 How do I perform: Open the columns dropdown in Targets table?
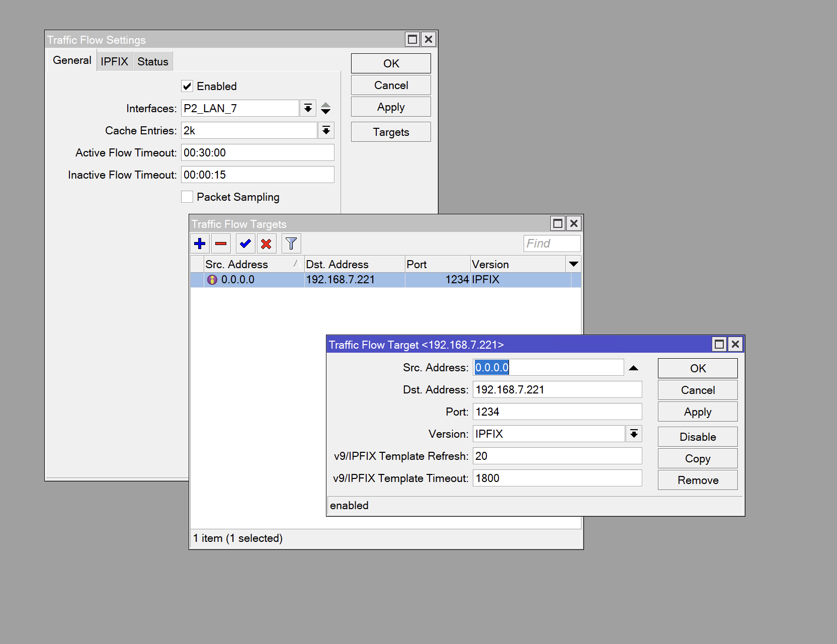573,264
